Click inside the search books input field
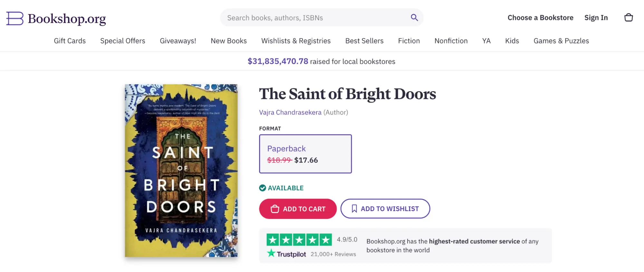Image resolution: width=644 pixels, height=272 pixels. tap(306, 17)
